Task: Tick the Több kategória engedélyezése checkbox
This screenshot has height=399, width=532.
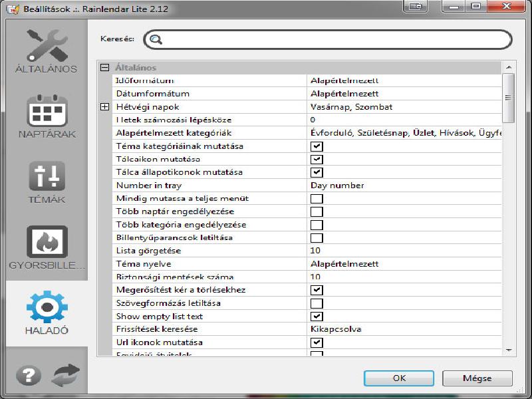Action: click(317, 225)
